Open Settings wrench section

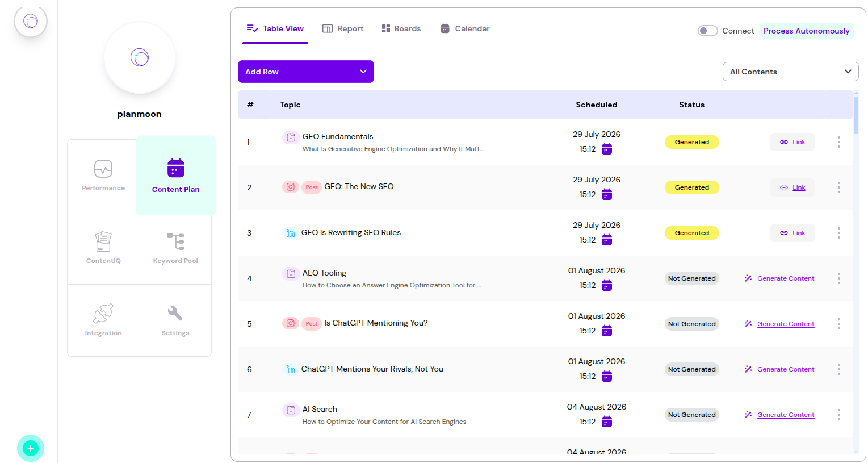pyautogui.click(x=175, y=320)
